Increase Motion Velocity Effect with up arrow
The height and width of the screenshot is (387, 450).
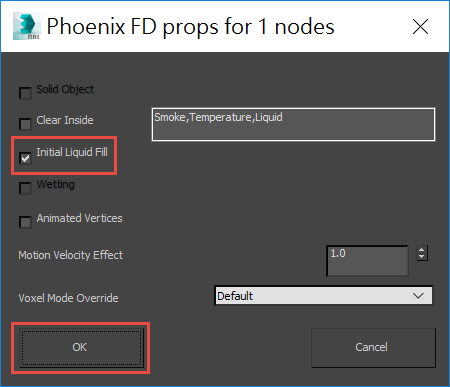422,250
